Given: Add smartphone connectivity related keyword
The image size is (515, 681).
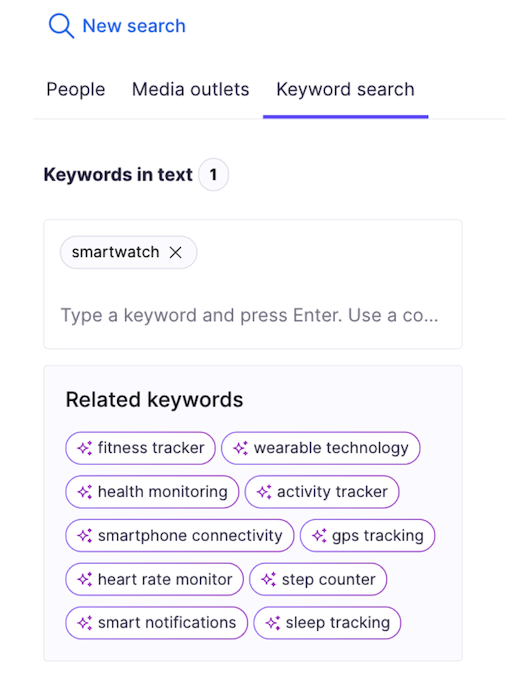Looking at the screenshot, I should coord(180,536).
